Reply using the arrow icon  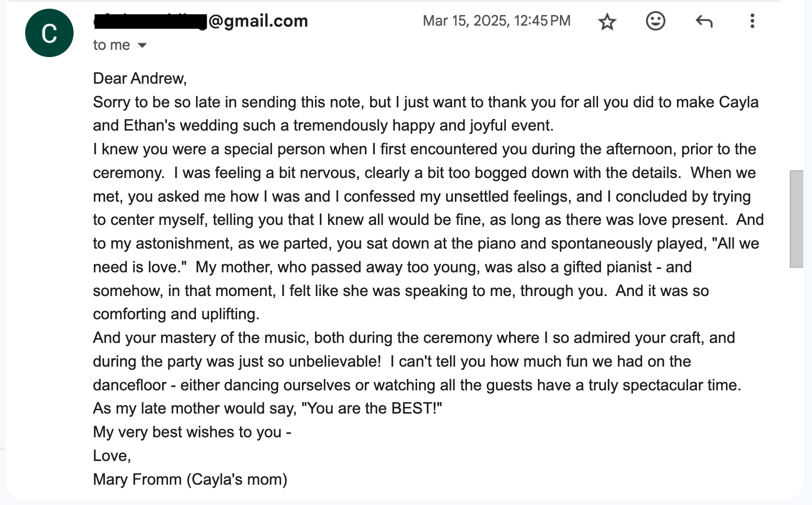tap(704, 21)
